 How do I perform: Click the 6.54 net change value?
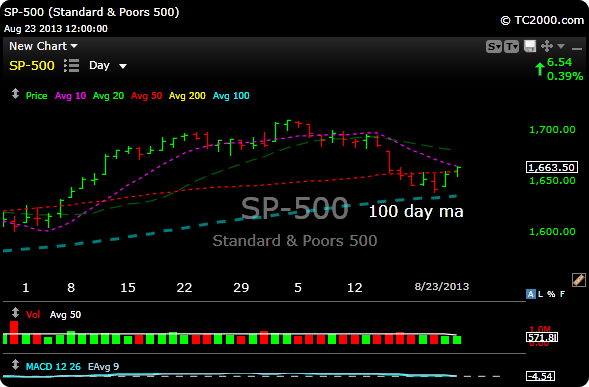click(559, 62)
